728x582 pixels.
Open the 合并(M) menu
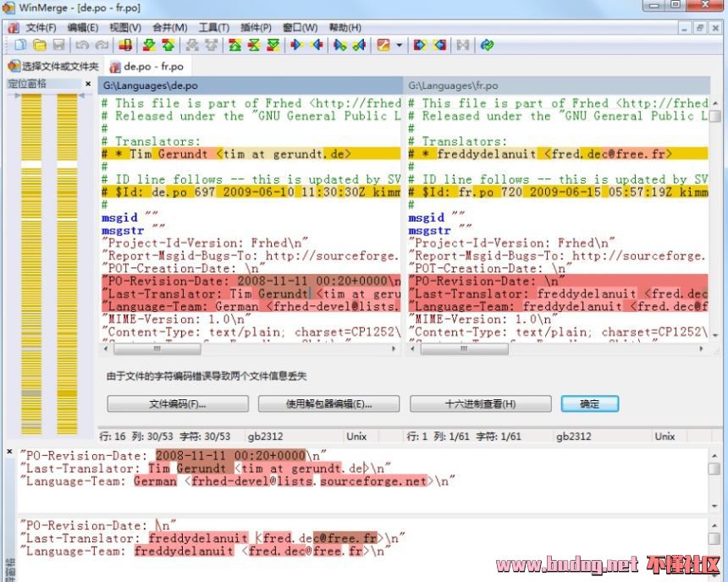(169, 27)
